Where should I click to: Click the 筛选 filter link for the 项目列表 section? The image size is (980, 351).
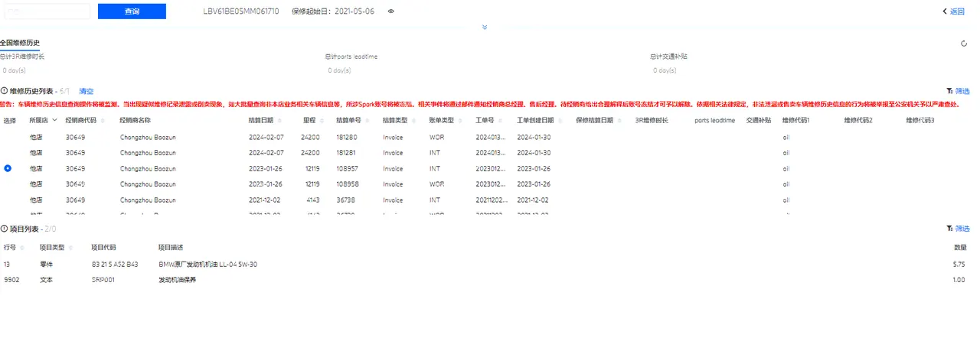(962, 229)
